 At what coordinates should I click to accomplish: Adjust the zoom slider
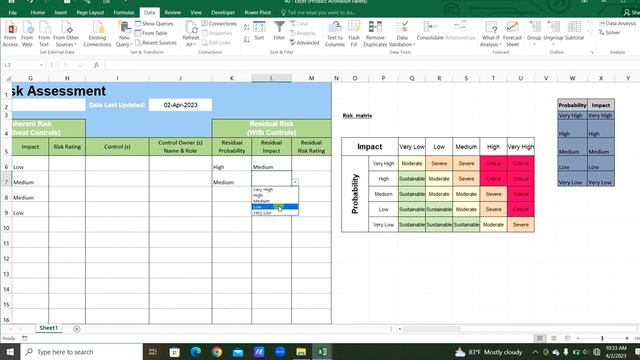(x=602, y=338)
